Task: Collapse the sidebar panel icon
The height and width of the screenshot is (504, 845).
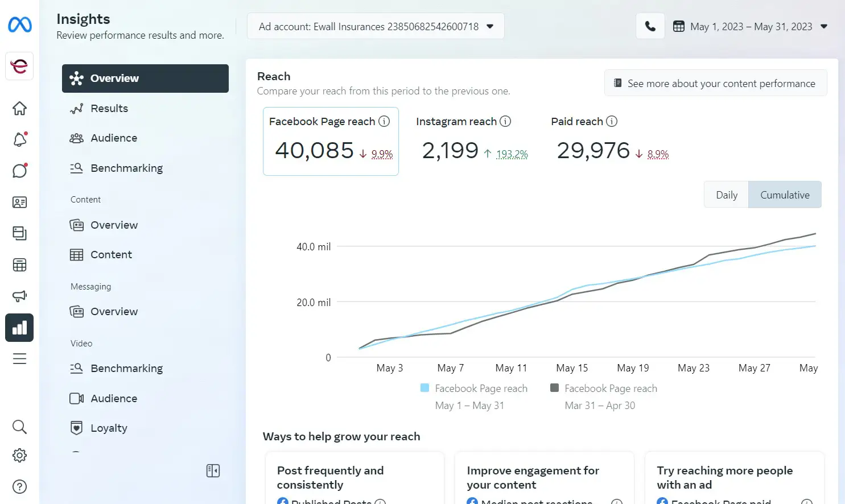Action: pyautogui.click(x=213, y=470)
